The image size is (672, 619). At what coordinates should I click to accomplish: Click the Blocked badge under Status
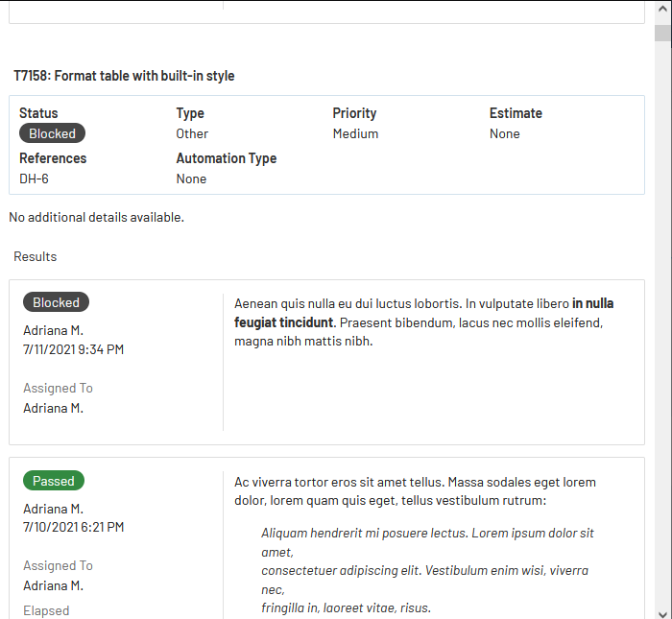pos(52,133)
